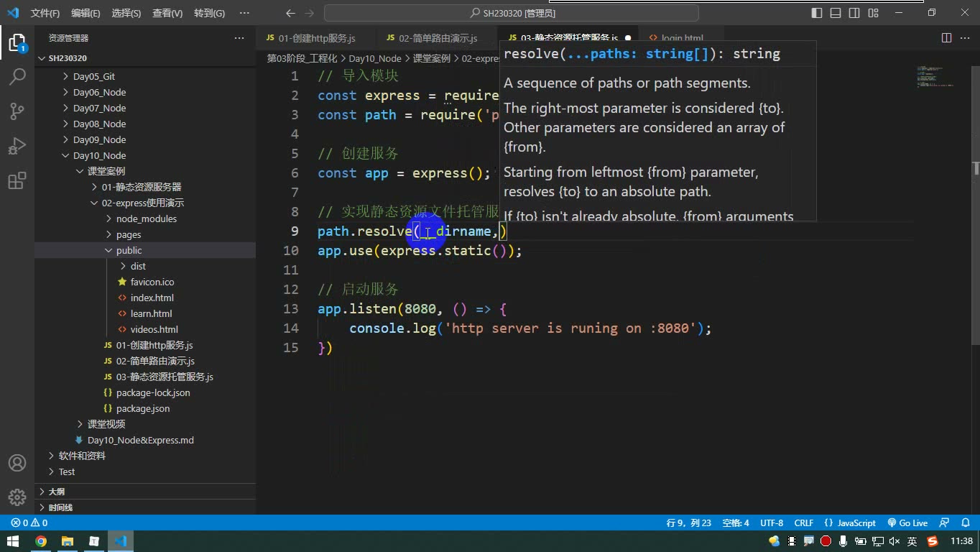Click the Go Live status bar button
This screenshot has height=552, width=980.
(907, 523)
